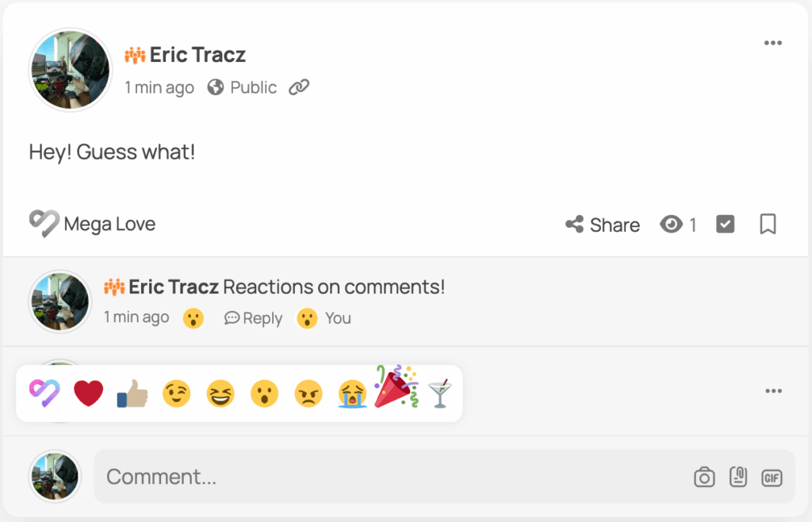Image resolution: width=812 pixels, height=522 pixels.
Task: Reply to the Reactions on comments comment
Action: [x=254, y=318]
